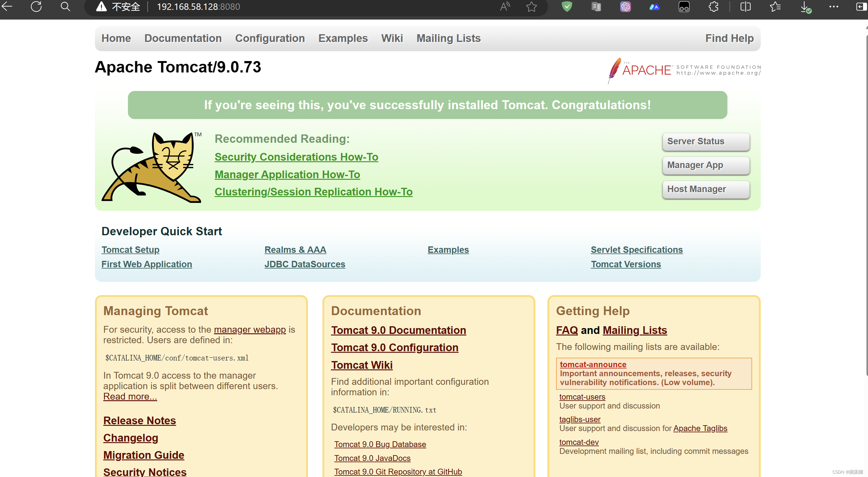Click the Apache Tomcat/9.0.73 heading
This screenshot has width=868, height=477.
(x=178, y=67)
